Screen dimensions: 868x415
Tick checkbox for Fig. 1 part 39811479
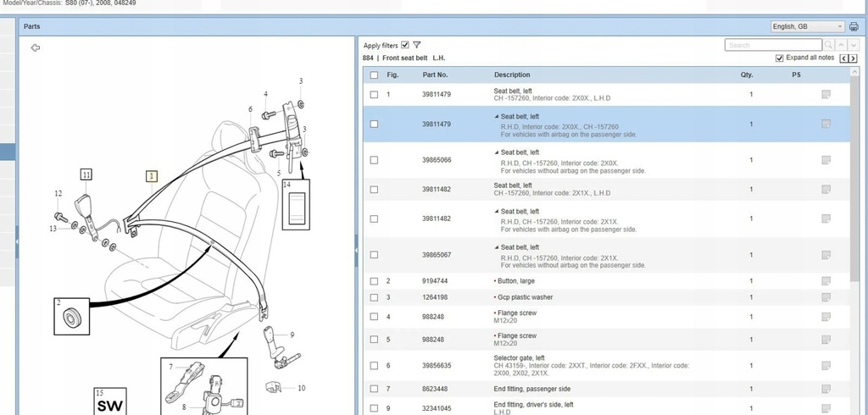tap(374, 95)
